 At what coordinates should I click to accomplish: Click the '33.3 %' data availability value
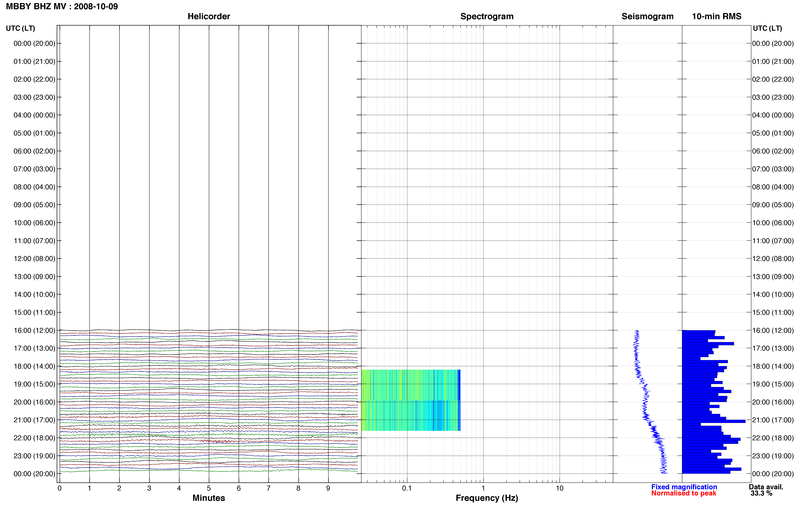point(761,493)
